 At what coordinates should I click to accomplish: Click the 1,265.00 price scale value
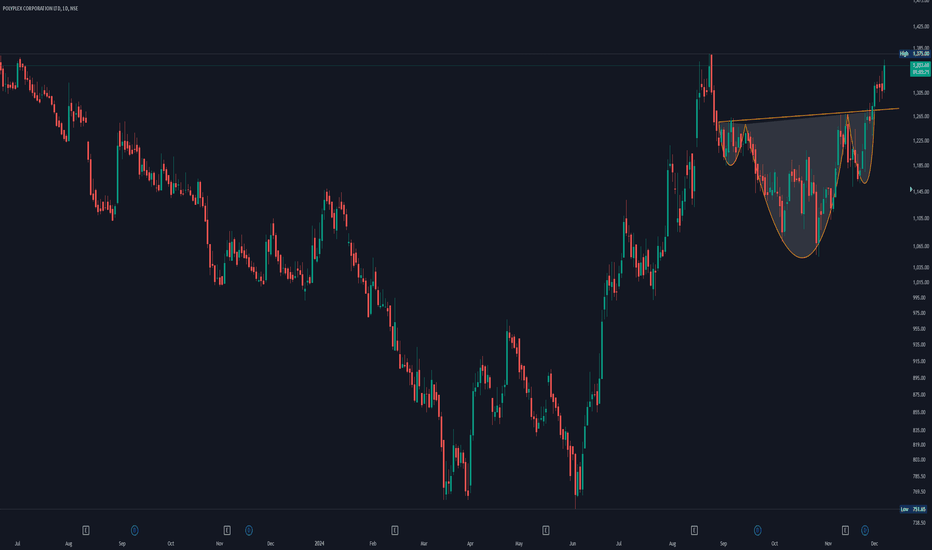921,117
